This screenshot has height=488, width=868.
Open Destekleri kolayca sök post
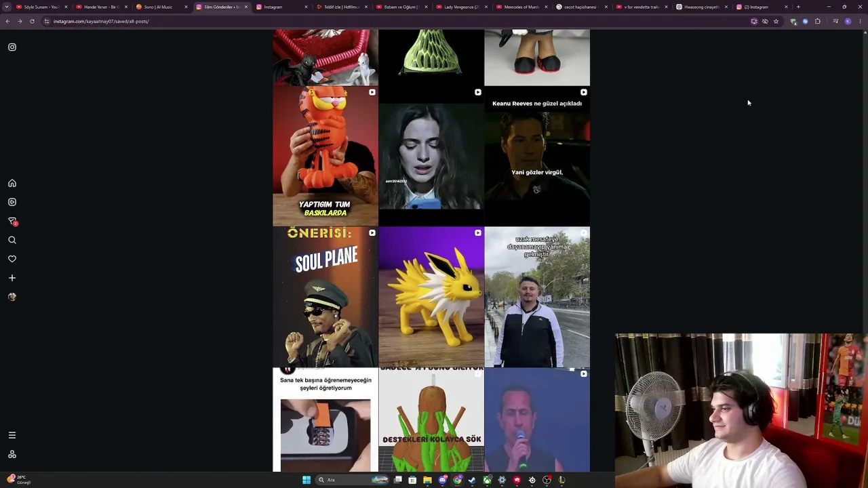pyautogui.click(x=431, y=420)
